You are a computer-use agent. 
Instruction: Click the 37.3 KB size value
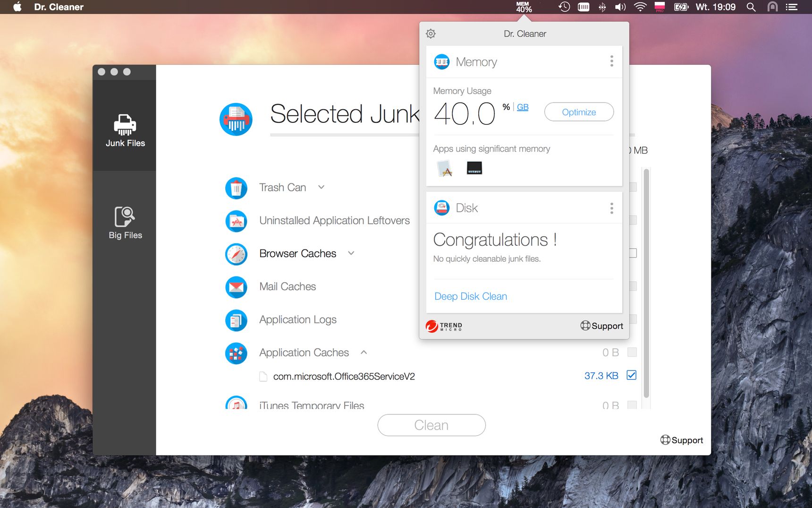click(601, 376)
